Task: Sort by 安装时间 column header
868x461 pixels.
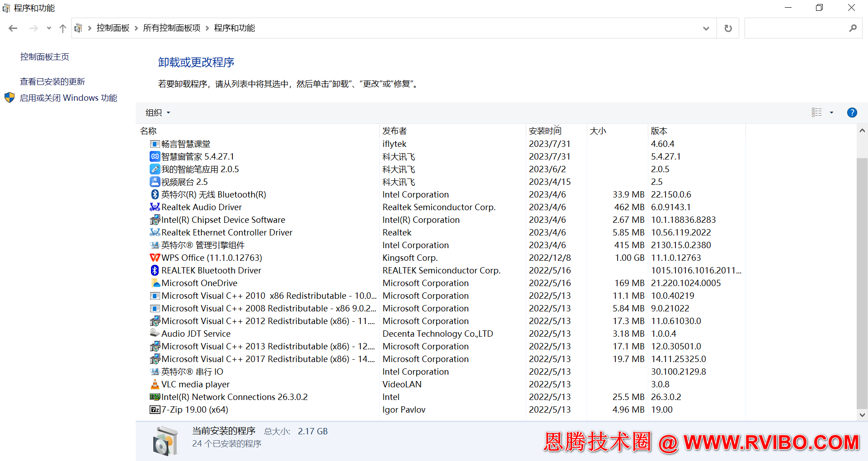Action: coord(557,131)
